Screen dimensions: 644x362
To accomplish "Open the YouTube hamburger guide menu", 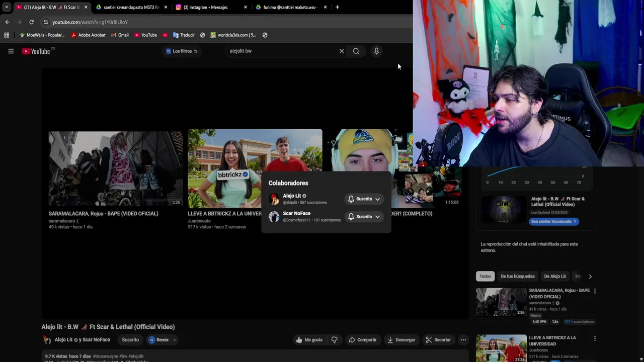I will tap(11, 51).
